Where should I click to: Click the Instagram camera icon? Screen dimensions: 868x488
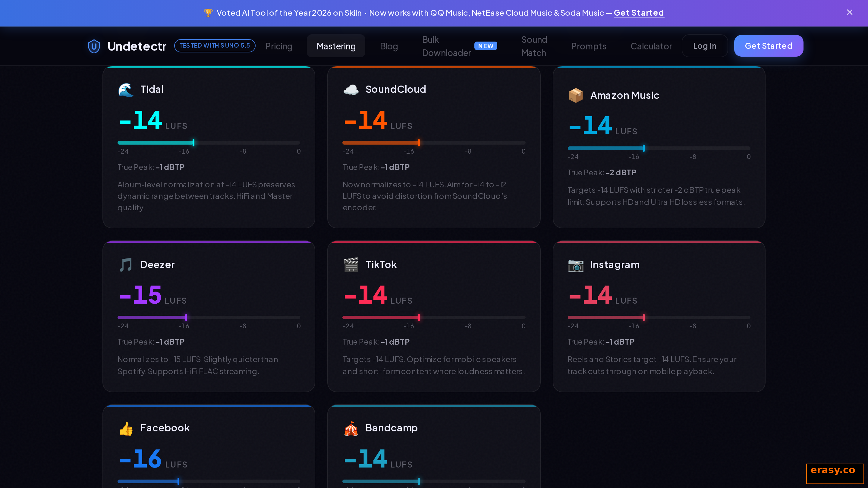tap(576, 265)
